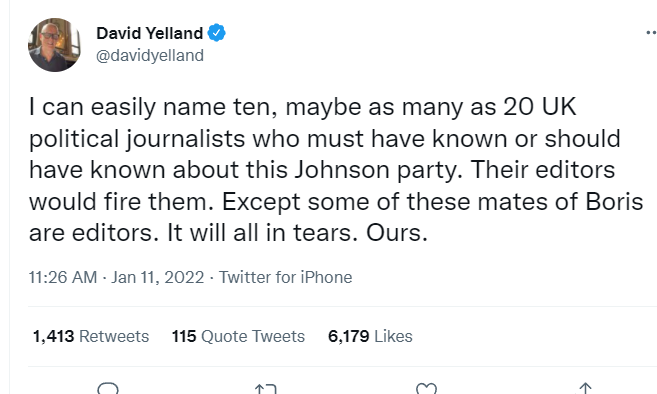657x394 pixels.
Task: Open the more options ellipsis at top right
Action: coord(651,32)
